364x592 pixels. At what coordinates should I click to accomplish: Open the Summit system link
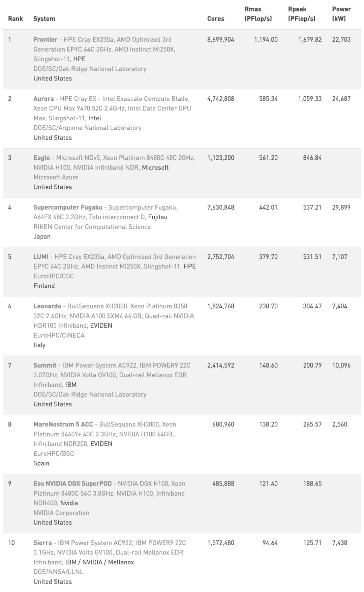[45, 365]
